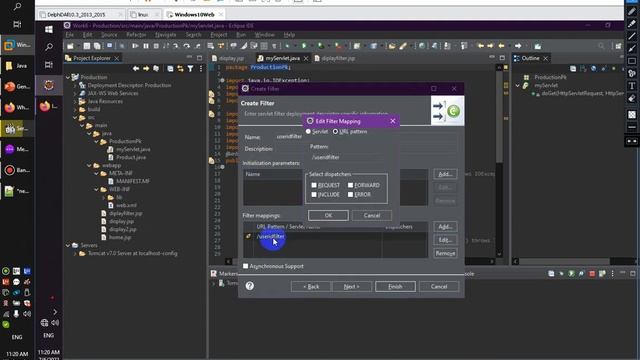Viewport: 640px width, 360px height.
Task: Collapse the webapp folder
Action: (x=89, y=165)
